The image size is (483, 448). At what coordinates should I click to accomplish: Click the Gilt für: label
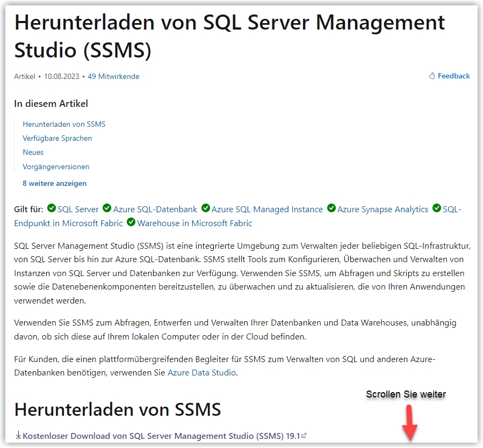click(x=28, y=209)
